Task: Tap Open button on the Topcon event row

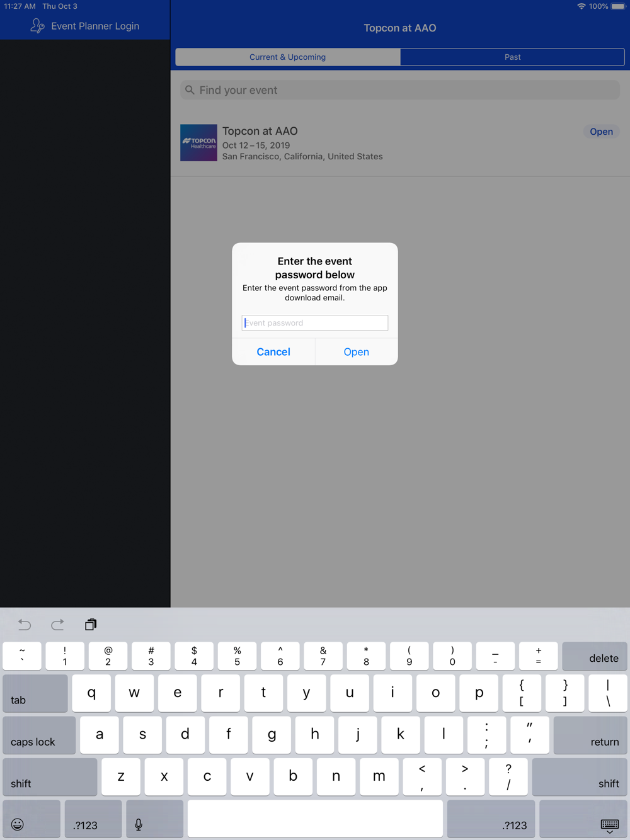Action: (x=601, y=132)
